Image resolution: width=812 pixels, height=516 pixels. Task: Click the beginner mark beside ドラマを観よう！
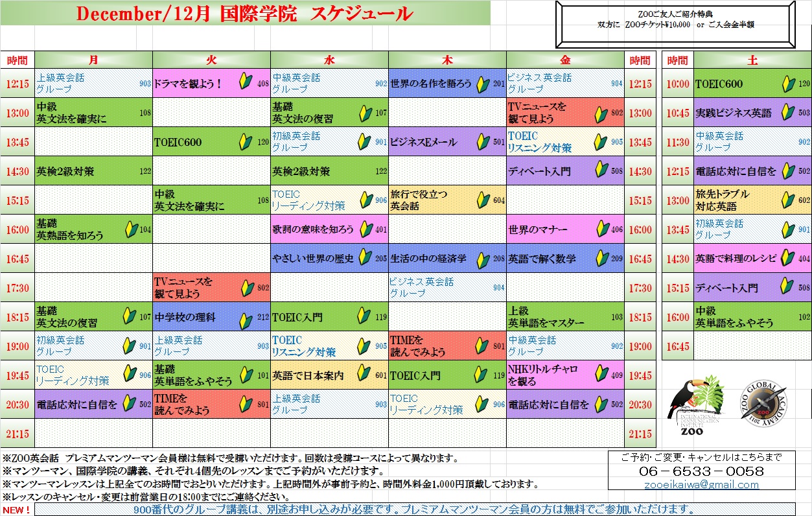click(x=246, y=82)
